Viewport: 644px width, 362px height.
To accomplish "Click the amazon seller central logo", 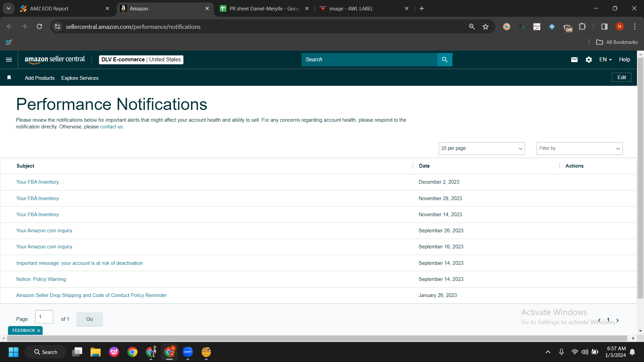I will [55, 60].
